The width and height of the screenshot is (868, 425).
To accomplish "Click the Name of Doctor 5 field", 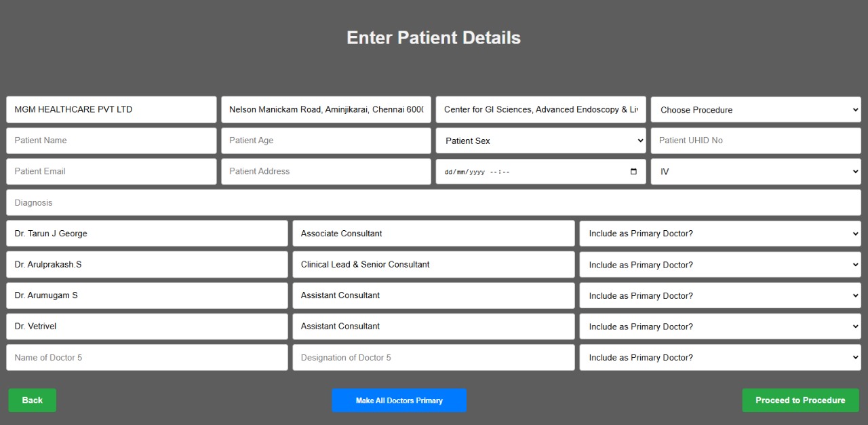I will [x=147, y=357].
